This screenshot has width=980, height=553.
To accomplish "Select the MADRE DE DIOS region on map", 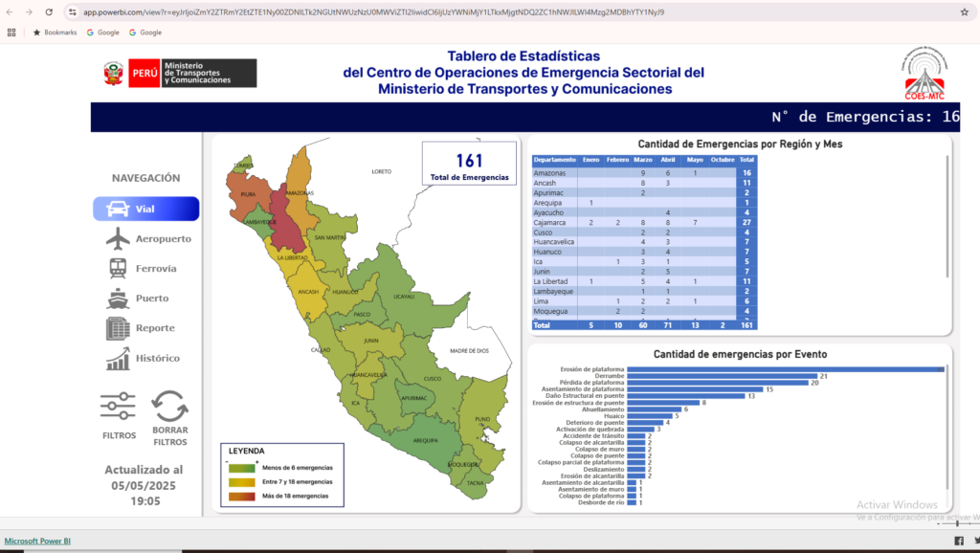I will coord(469,351).
